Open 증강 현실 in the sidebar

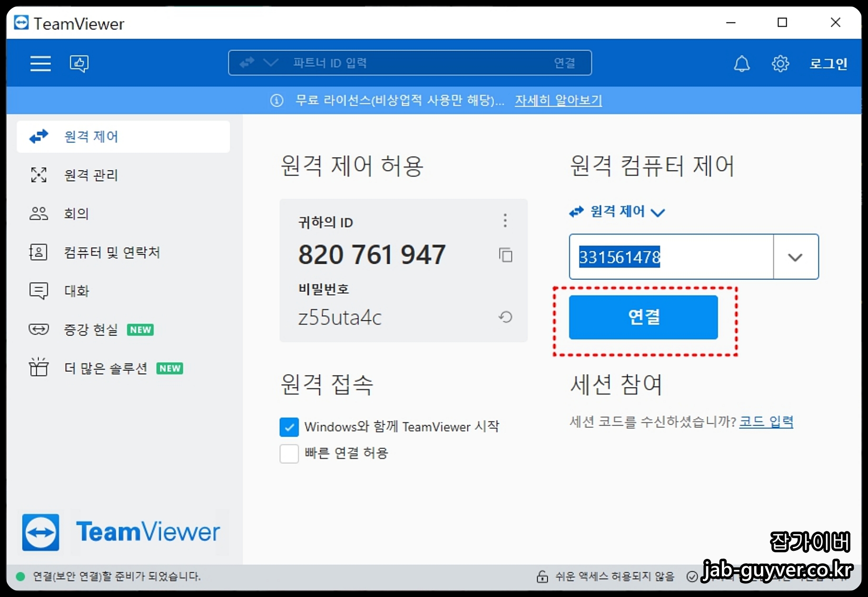tap(123, 329)
